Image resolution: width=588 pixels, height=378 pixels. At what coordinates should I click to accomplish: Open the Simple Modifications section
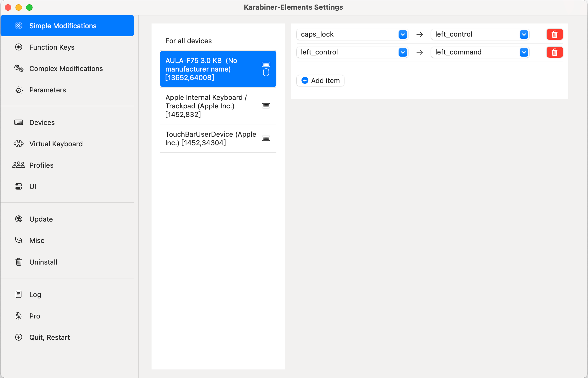67,26
